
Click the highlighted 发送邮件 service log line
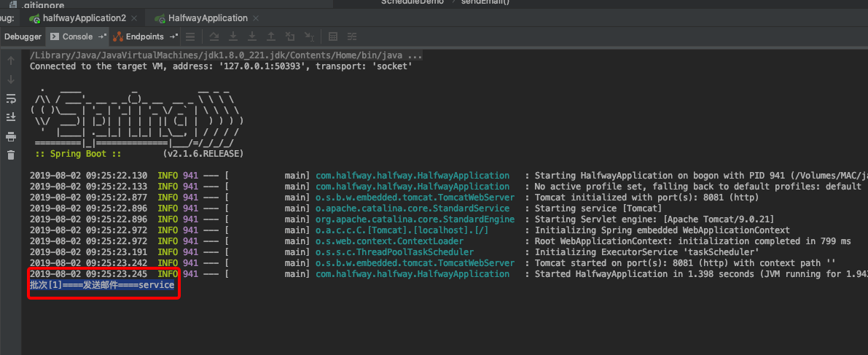102,286
